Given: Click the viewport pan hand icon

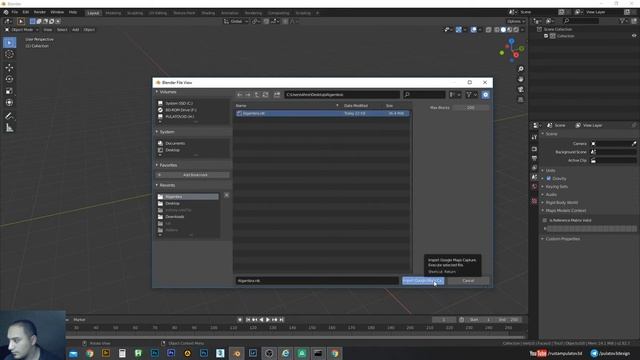Looking at the screenshot, I should pyautogui.click(x=520, y=79).
